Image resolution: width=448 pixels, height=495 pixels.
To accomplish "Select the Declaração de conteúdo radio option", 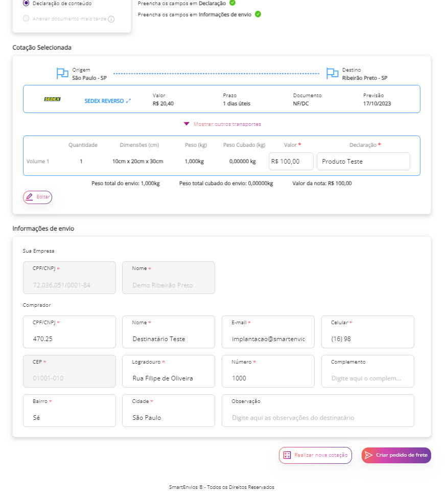I will coord(26,3).
